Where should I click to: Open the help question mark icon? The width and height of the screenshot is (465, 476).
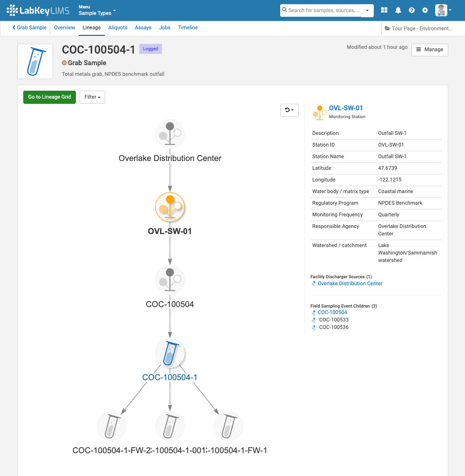[x=411, y=10]
